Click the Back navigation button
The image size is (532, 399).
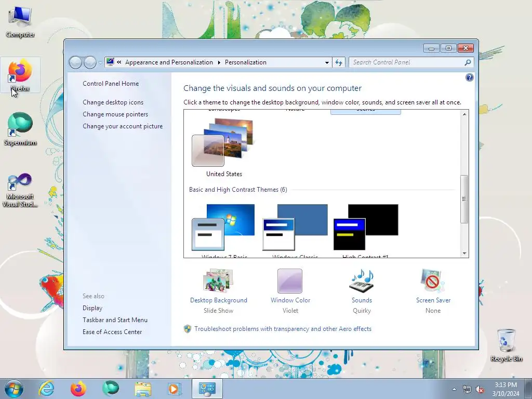pyautogui.click(x=75, y=62)
